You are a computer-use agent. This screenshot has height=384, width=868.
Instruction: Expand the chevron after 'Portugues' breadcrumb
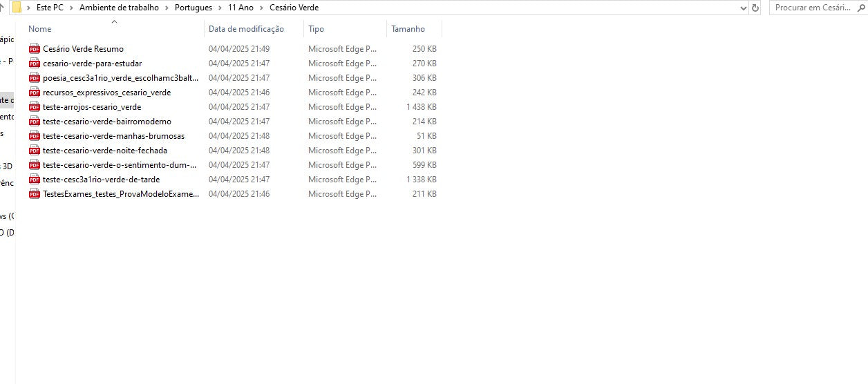(220, 8)
